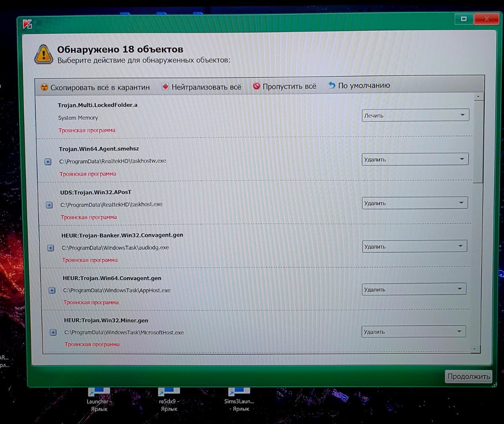Click 'Троянская программа' label under System Memory
This screenshot has width=504, height=424.
tap(87, 130)
